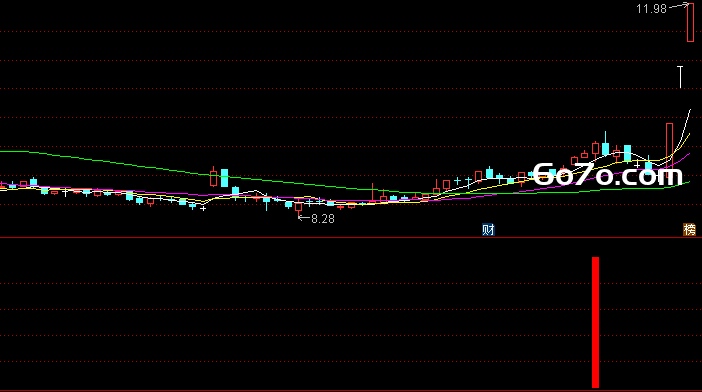The image size is (702, 392).
Task: Select the red candle with the tall upper shadow mid-chart
Action: (x=372, y=193)
